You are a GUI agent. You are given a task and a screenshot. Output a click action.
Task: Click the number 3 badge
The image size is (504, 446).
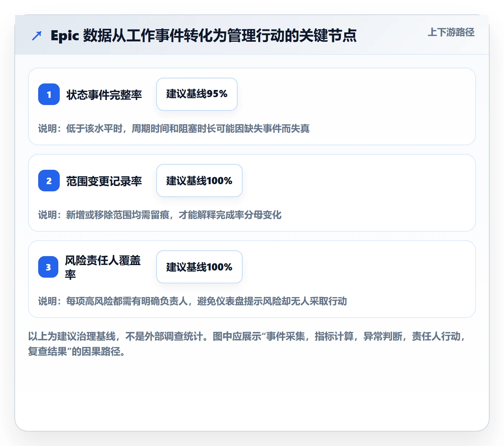pyautogui.click(x=48, y=267)
